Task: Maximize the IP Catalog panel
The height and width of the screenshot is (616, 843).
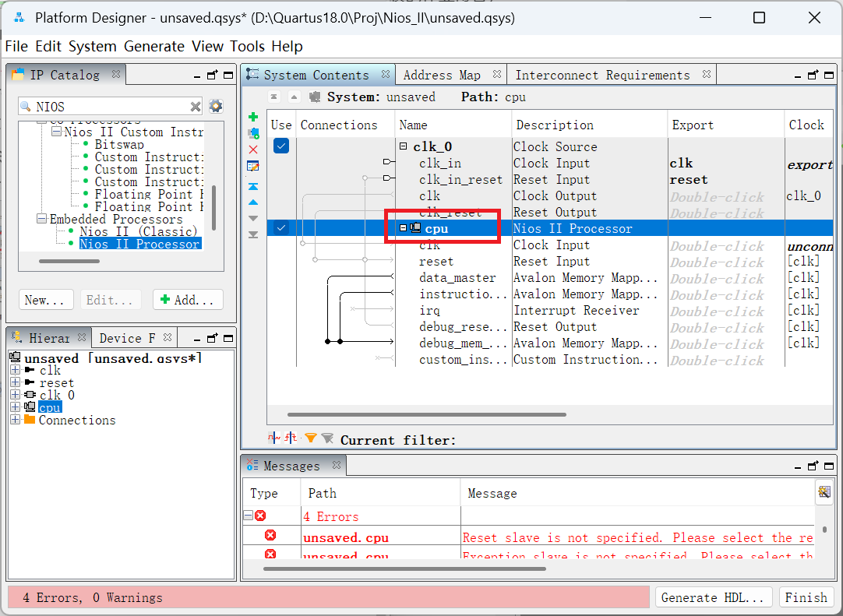Action: pos(228,76)
